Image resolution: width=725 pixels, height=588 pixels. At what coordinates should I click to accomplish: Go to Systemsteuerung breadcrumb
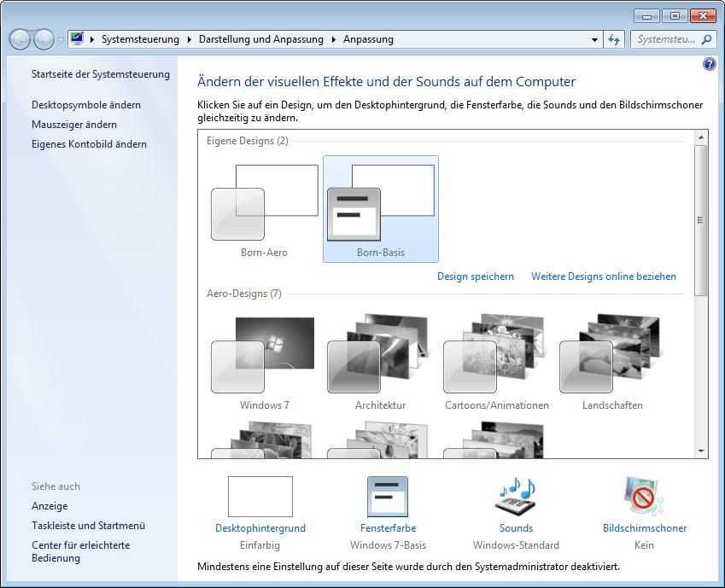[x=140, y=39]
